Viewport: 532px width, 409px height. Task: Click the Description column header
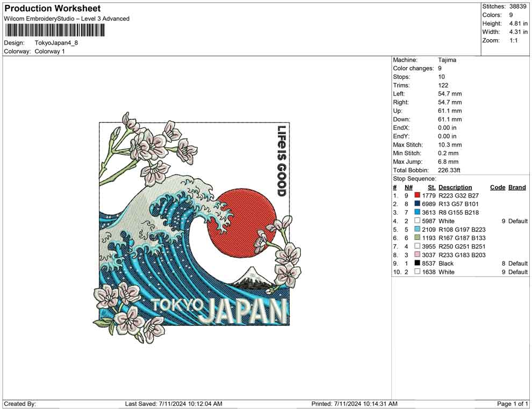455,187
